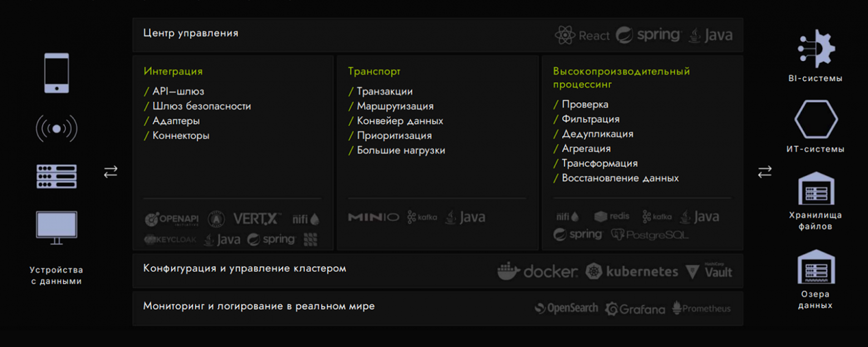
Task: Select the BI-системы gear icon
Action: [816, 47]
